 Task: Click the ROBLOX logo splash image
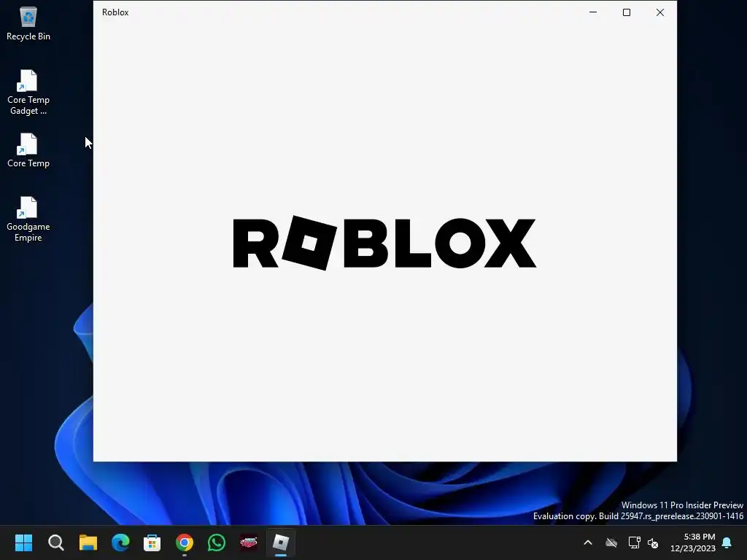pyautogui.click(x=384, y=243)
